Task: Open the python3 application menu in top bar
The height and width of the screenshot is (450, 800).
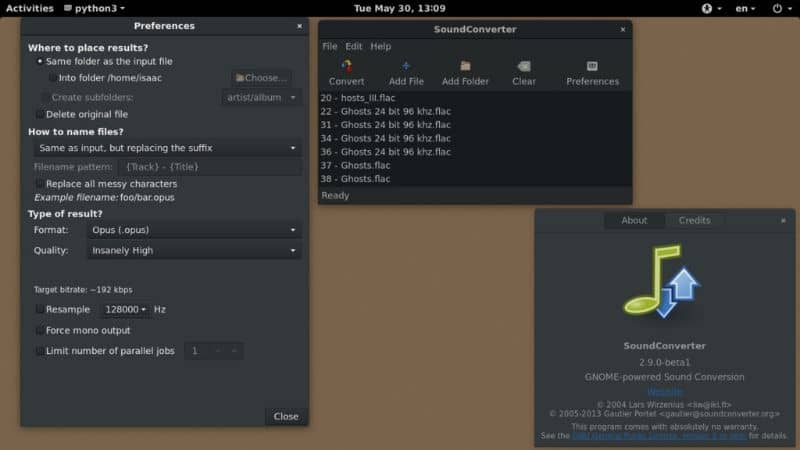Action: [94, 8]
